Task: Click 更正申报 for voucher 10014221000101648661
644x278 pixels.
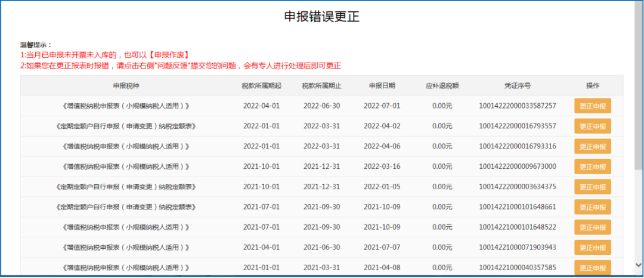Action: (592, 207)
